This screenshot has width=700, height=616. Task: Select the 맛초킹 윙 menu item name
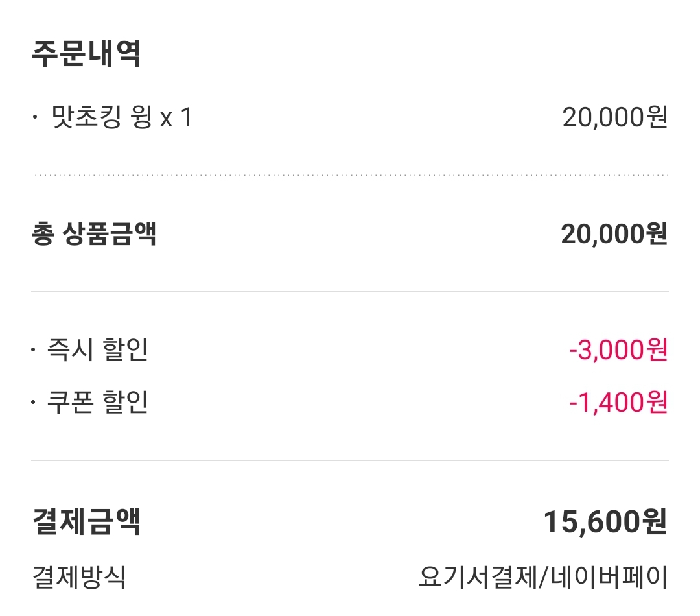[102, 119]
